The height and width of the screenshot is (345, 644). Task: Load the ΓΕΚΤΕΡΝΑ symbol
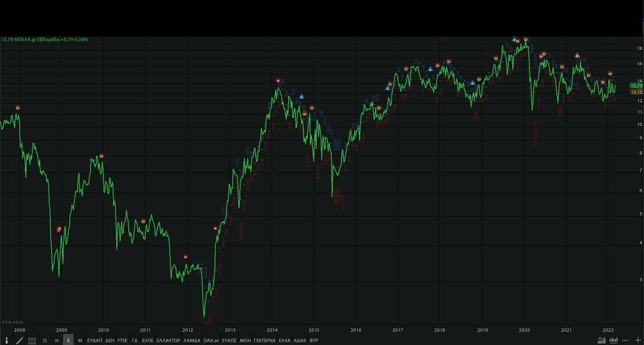(x=264, y=340)
